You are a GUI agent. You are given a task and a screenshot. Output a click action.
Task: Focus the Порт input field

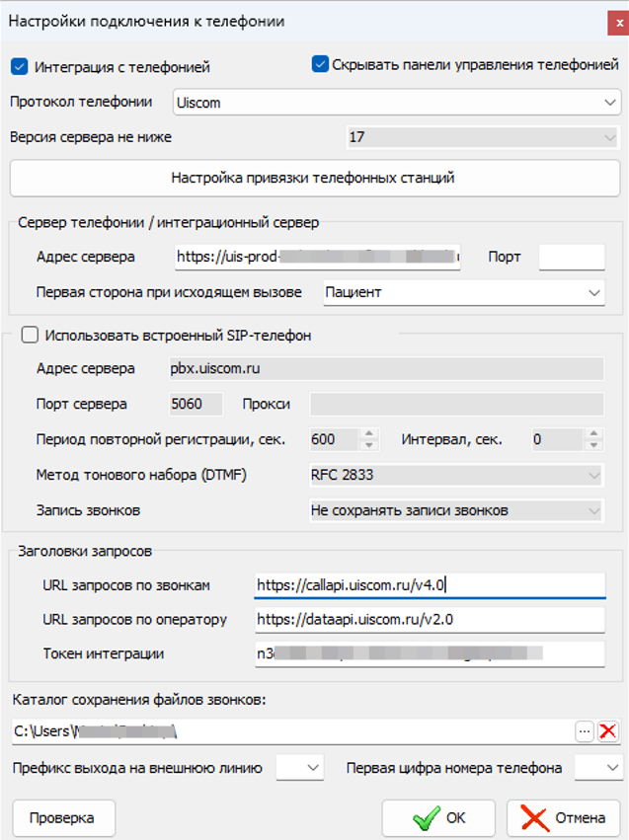(x=572, y=258)
